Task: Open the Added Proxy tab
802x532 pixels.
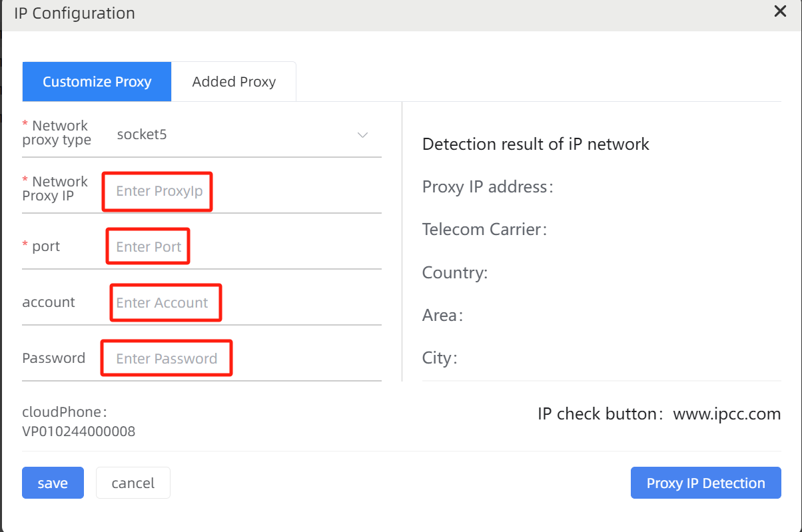Action: [234, 82]
